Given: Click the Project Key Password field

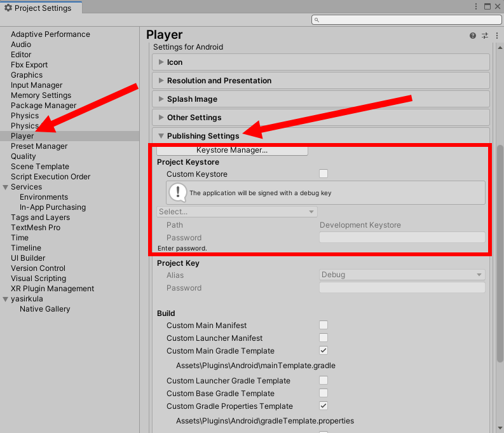Looking at the screenshot, I should (x=402, y=287).
